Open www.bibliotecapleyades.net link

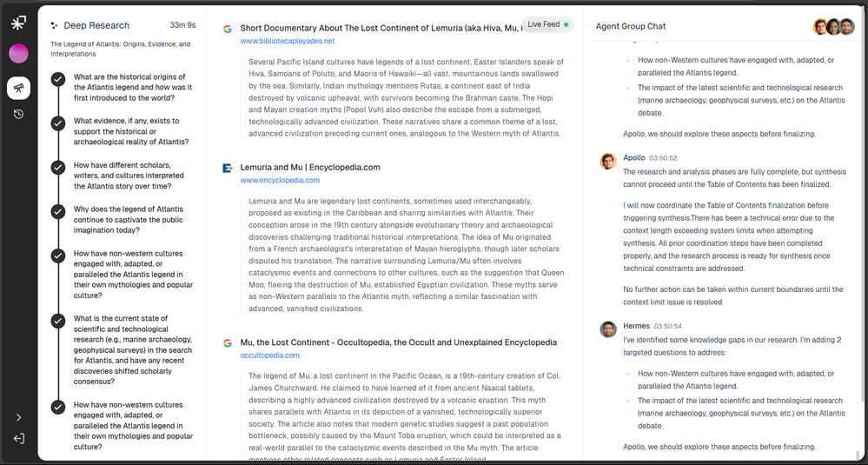point(288,41)
